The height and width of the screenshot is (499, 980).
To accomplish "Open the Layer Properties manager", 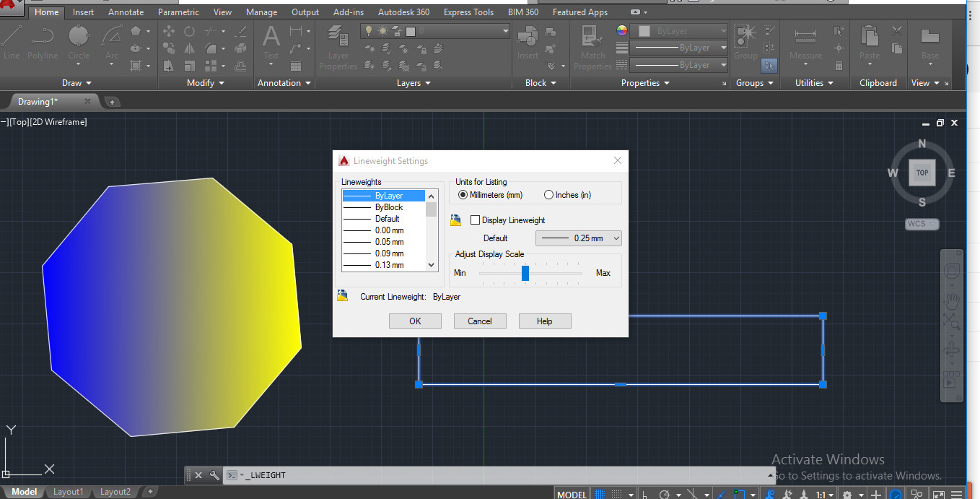I will [x=337, y=45].
